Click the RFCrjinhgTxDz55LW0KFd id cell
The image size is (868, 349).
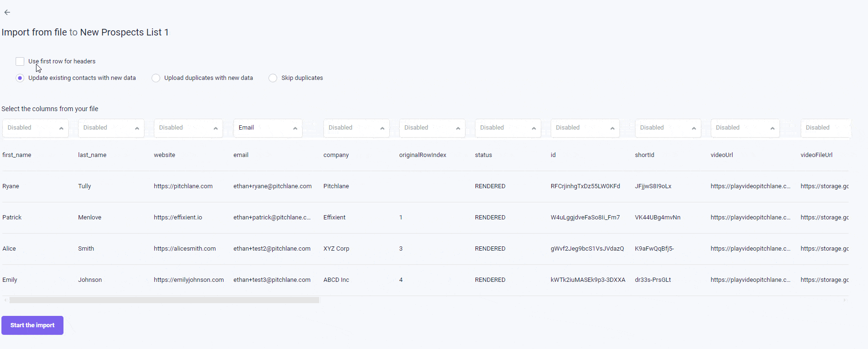click(585, 186)
